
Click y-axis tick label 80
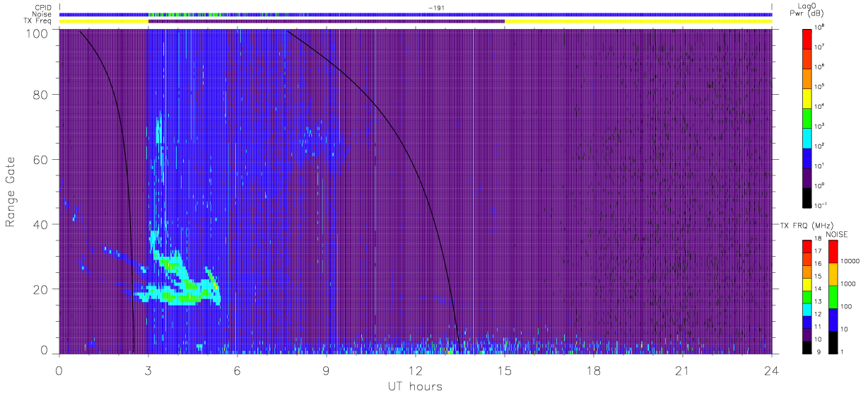click(40, 95)
